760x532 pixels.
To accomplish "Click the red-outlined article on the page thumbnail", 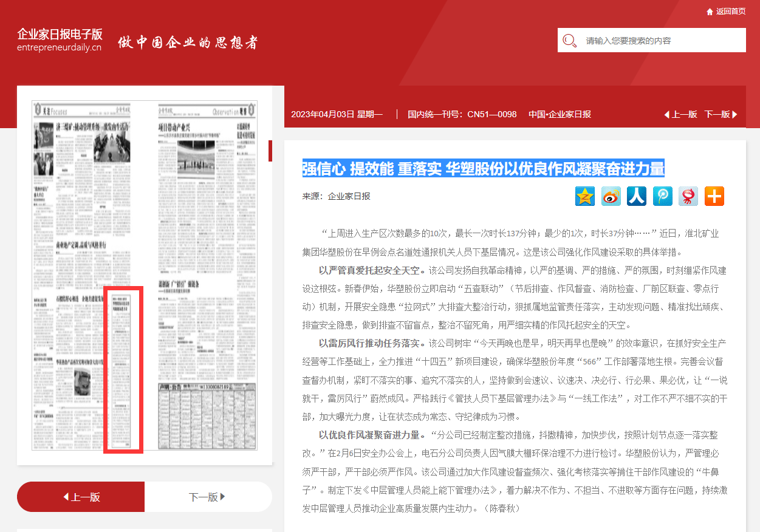I will [x=123, y=370].
